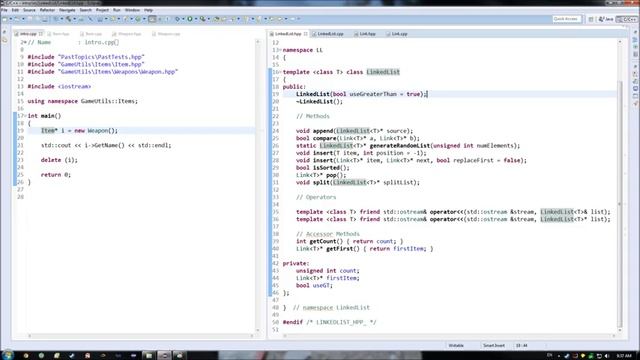
Task: Open the dropdown arrow beside the New icon
Action: 11,19
